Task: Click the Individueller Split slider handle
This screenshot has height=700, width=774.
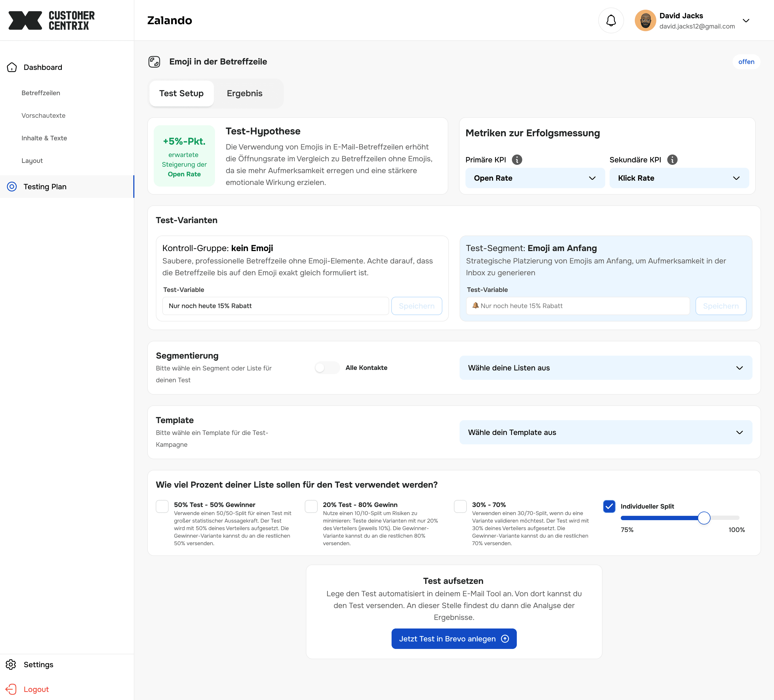Action: coord(704,518)
